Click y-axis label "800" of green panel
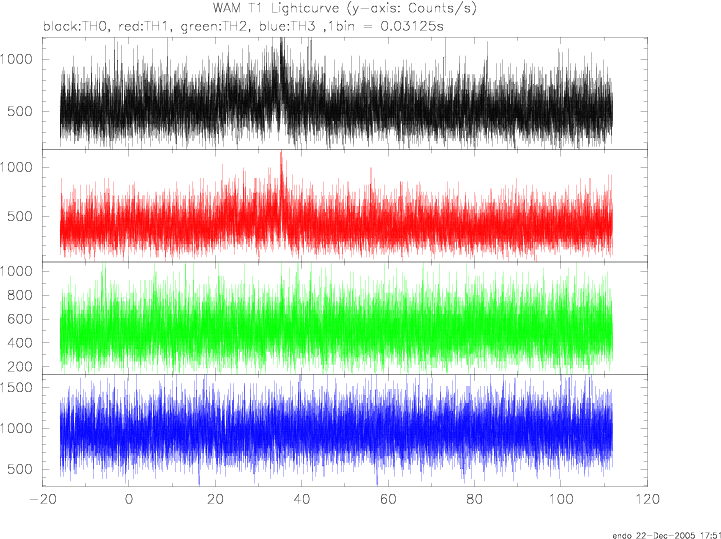 [x=20, y=295]
